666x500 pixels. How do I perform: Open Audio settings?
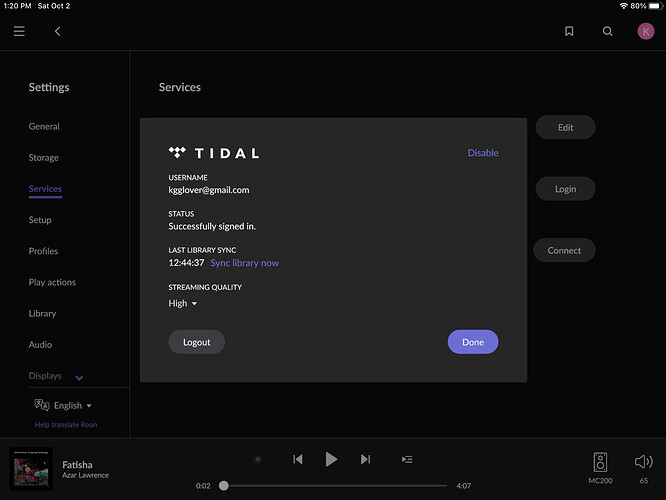[x=40, y=345]
